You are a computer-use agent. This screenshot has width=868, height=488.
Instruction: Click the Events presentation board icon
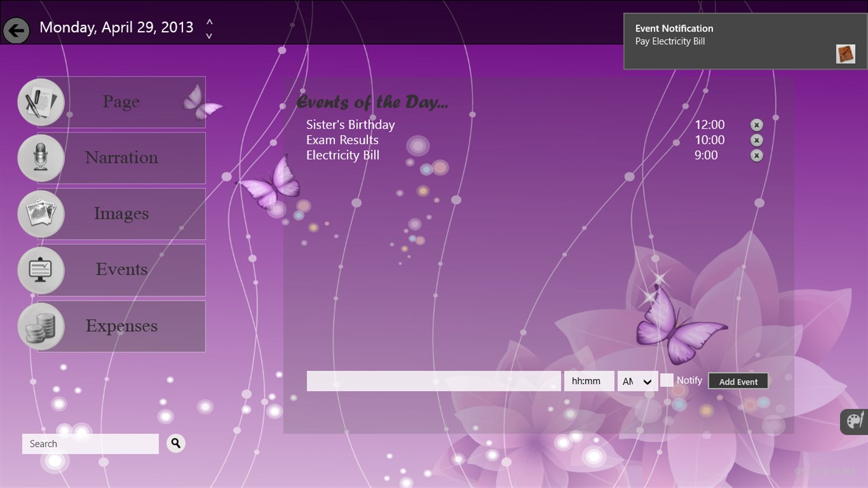coord(41,270)
